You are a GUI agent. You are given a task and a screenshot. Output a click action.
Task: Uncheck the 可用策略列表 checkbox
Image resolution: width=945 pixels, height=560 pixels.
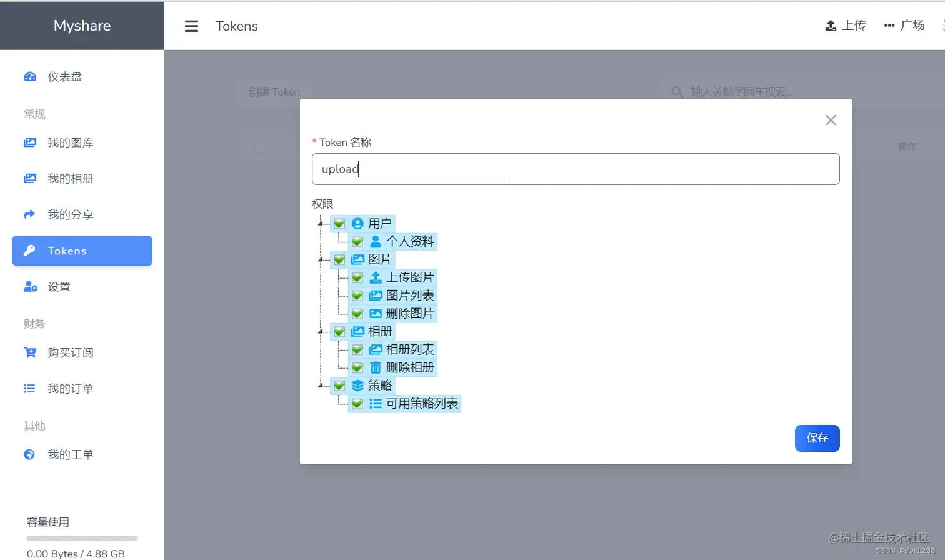point(357,404)
